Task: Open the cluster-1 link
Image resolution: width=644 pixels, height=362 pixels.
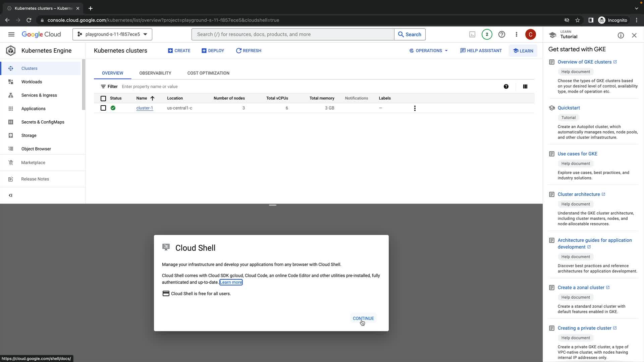Action: tap(144, 108)
